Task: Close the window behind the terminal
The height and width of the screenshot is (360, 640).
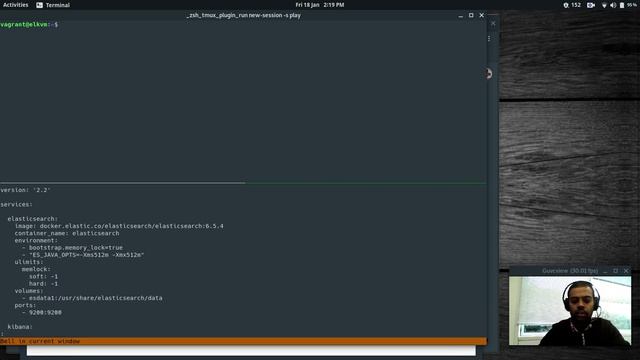Action: click(493, 23)
